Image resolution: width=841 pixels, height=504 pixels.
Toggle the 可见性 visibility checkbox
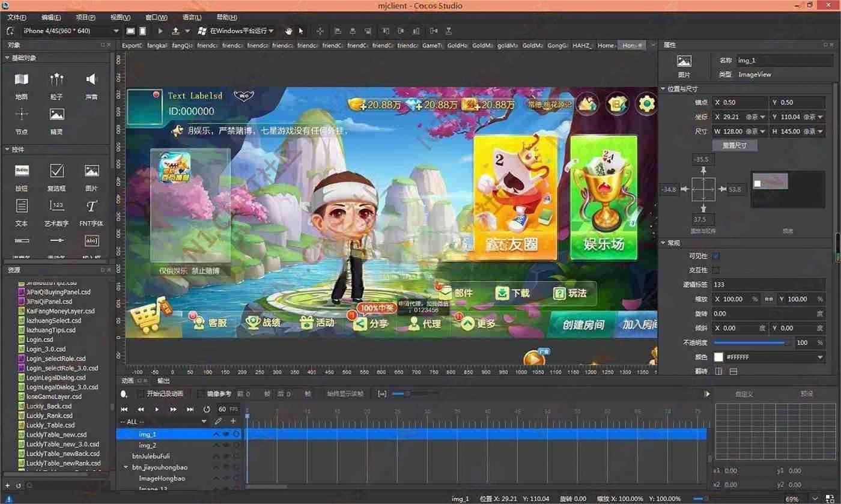pyautogui.click(x=716, y=256)
